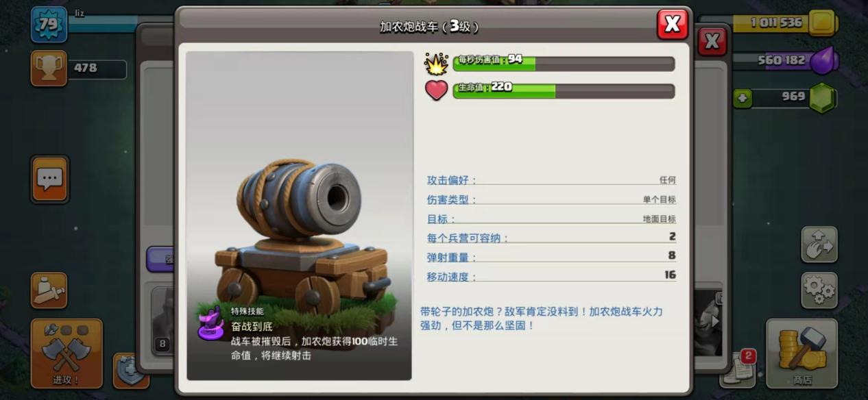Close the Cannon Cart info dialog
The image size is (868, 400).
point(672,25)
